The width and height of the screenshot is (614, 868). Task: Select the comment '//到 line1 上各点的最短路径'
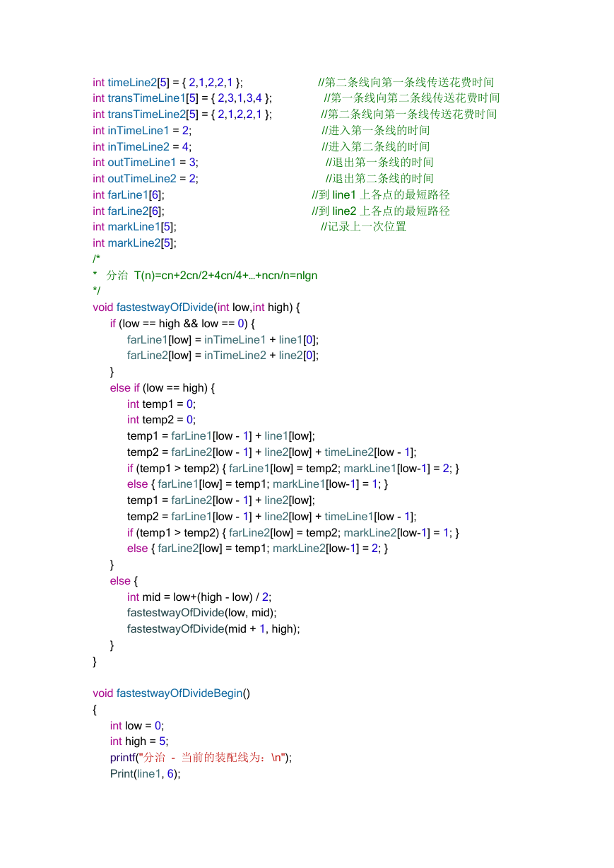point(381,195)
